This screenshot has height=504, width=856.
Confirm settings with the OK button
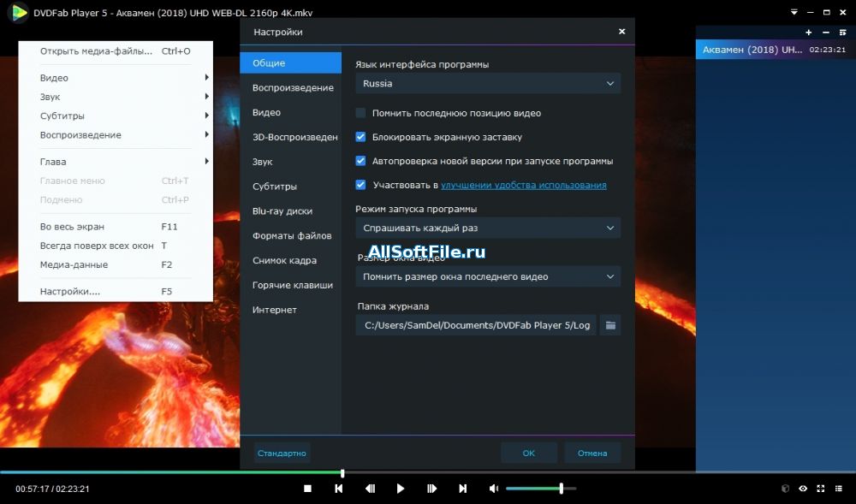528,454
